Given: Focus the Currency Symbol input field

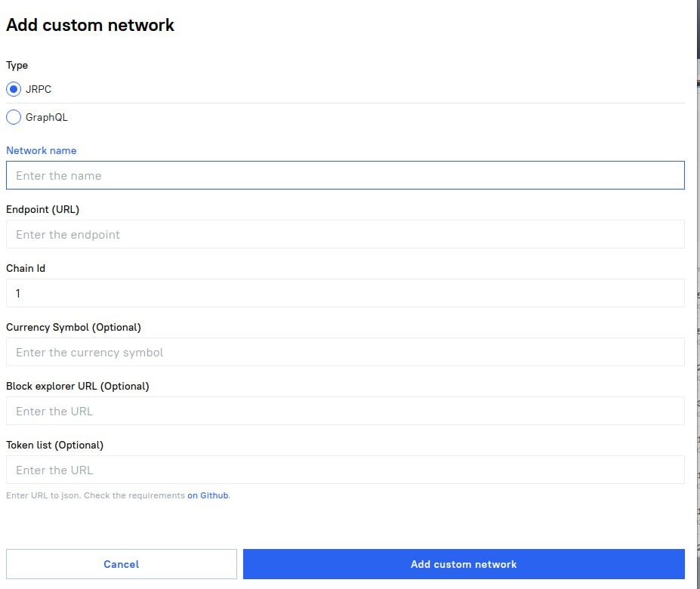Looking at the screenshot, I should 345,352.
